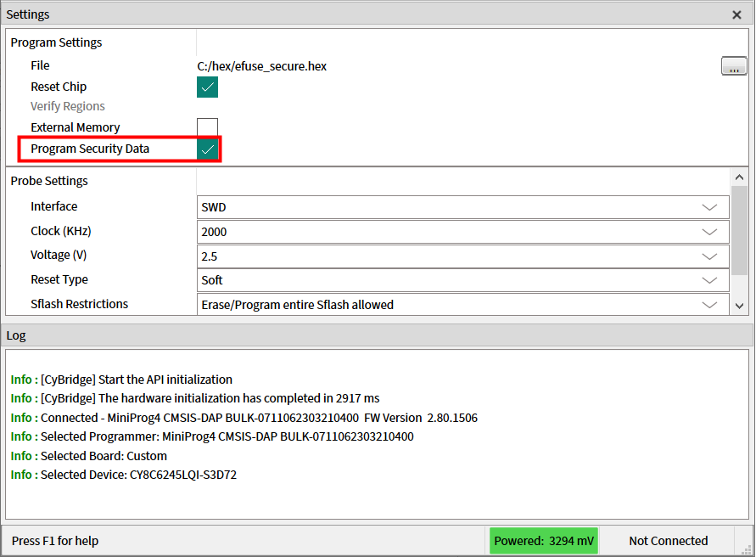Open the Sflash Restrictions dropdown

pos(462,305)
